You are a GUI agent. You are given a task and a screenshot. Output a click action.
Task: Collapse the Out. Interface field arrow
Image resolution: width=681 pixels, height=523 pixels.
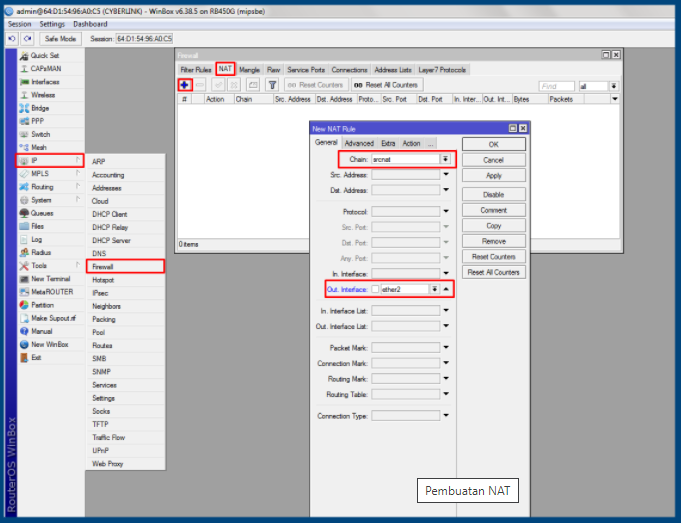[x=446, y=289]
